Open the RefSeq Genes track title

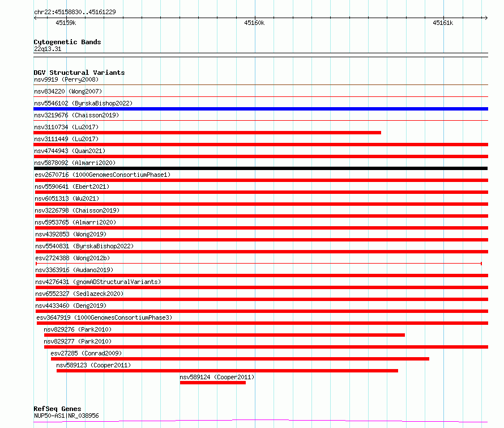(58, 409)
